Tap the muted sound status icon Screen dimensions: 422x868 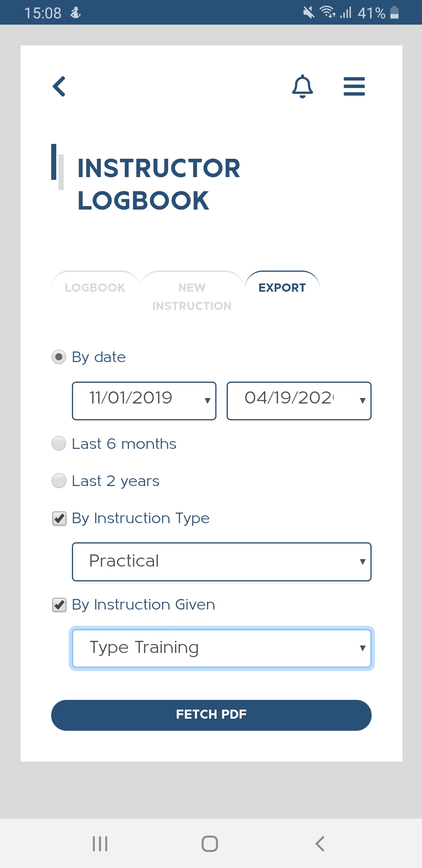[309, 13]
